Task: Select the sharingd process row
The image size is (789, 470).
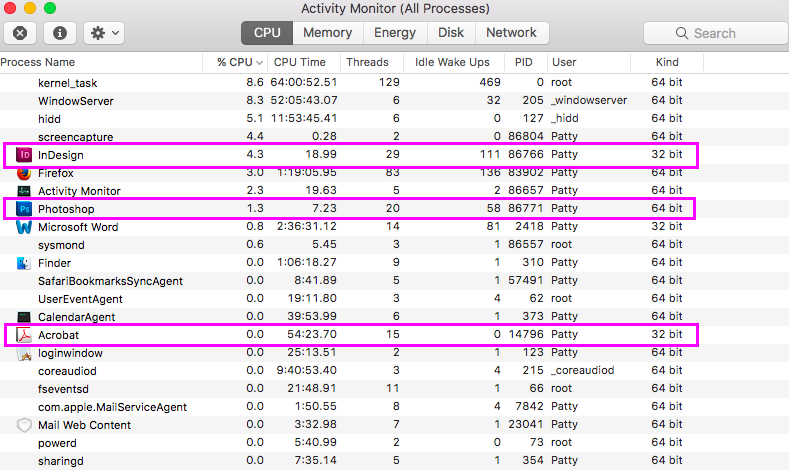Action: coord(394,461)
